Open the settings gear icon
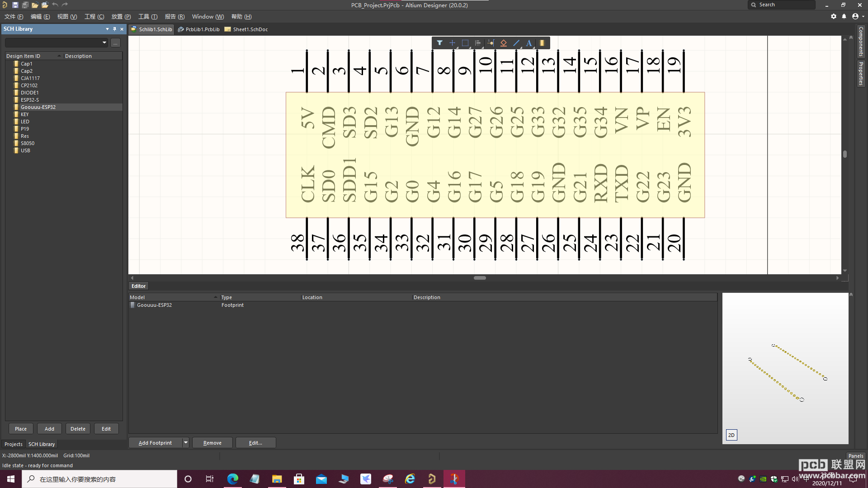 [834, 16]
